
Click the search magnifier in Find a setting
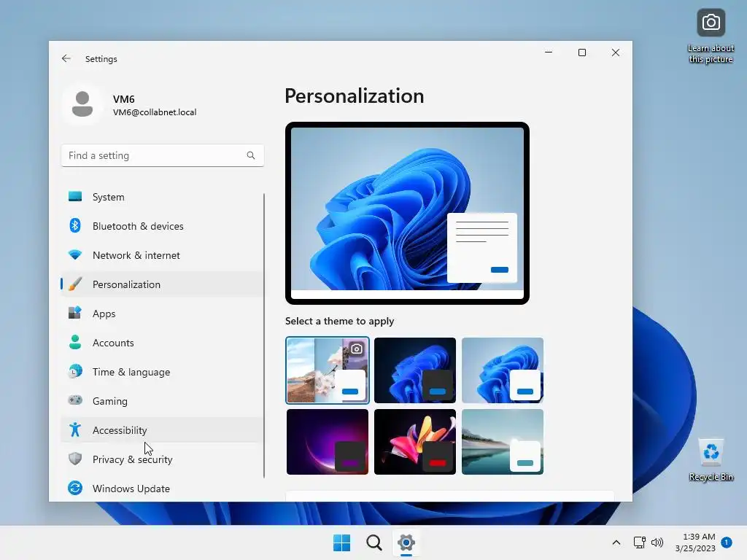[251, 155]
